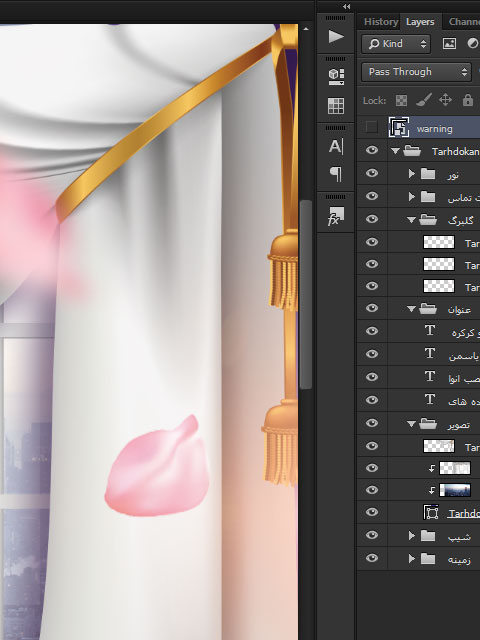Expand the شیب group
Screen dimensions: 480x640
[411, 536]
